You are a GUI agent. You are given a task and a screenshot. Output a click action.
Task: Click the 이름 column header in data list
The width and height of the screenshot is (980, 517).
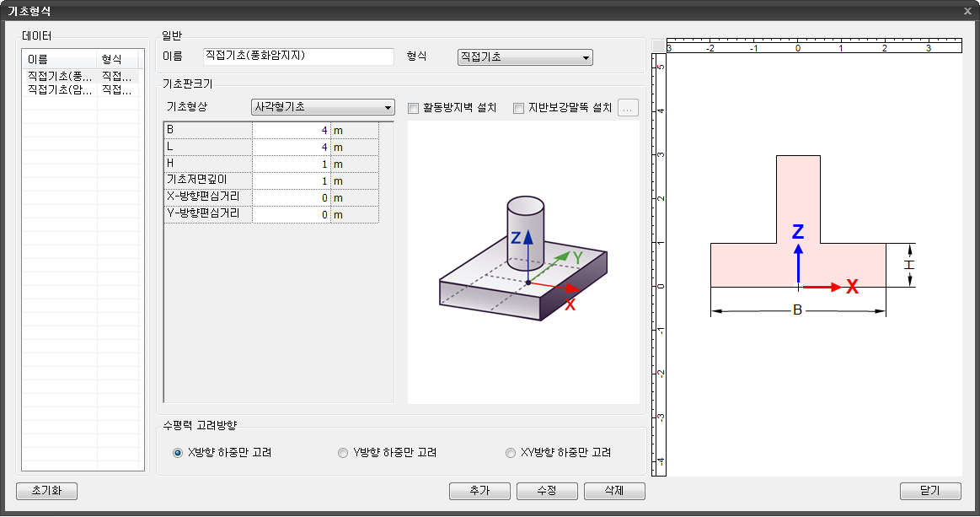61,59
